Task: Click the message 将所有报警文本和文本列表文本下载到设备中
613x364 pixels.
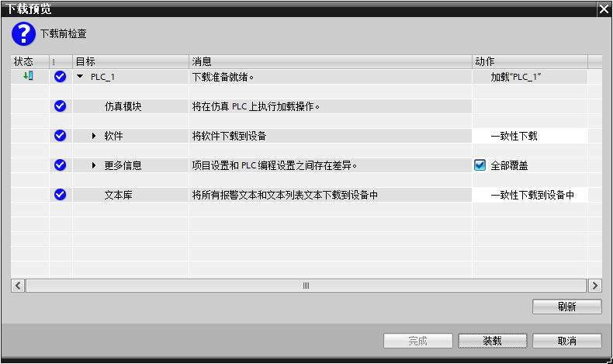Action: point(285,195)
